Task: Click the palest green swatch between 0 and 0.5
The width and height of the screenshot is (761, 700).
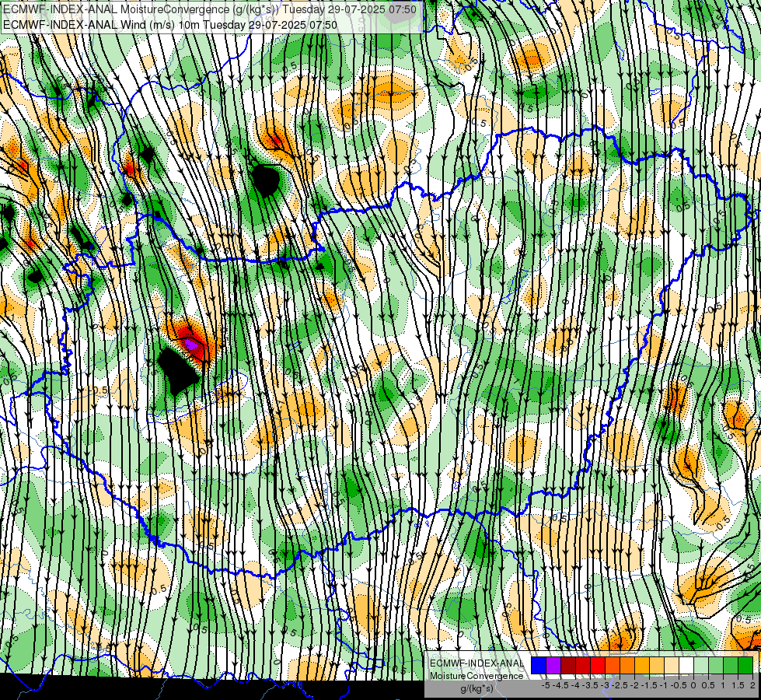Action: pyautogui.click(x=701, y=666)
